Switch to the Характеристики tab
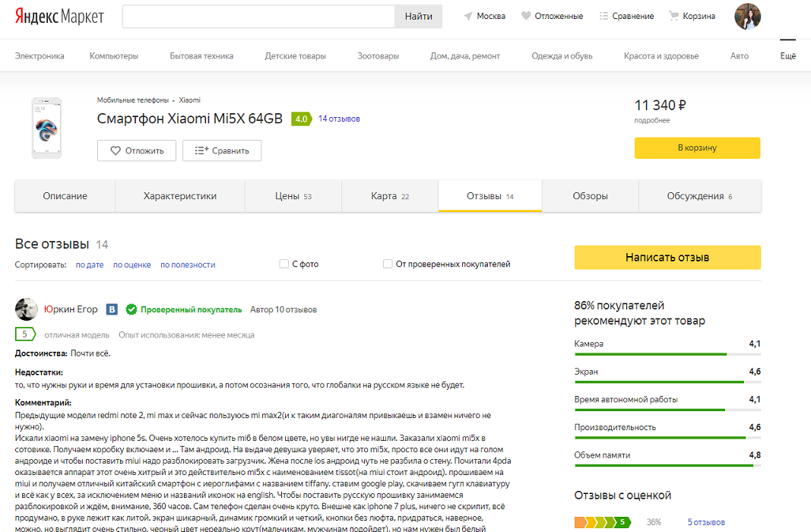 [180, 196]
